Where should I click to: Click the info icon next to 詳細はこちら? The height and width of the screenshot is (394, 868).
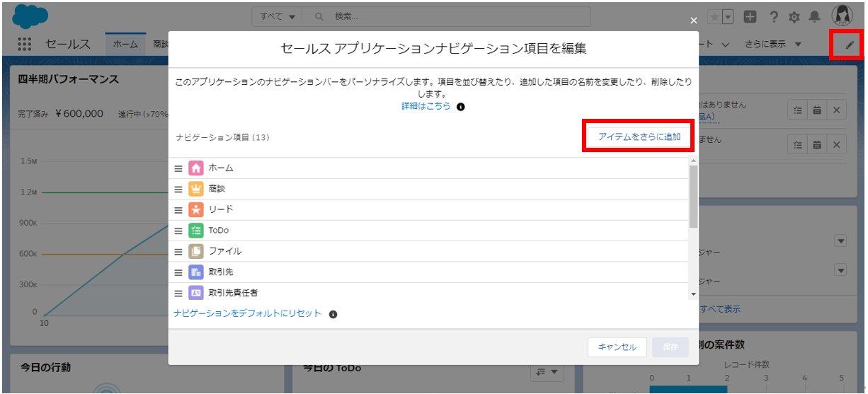coord(461,107)
